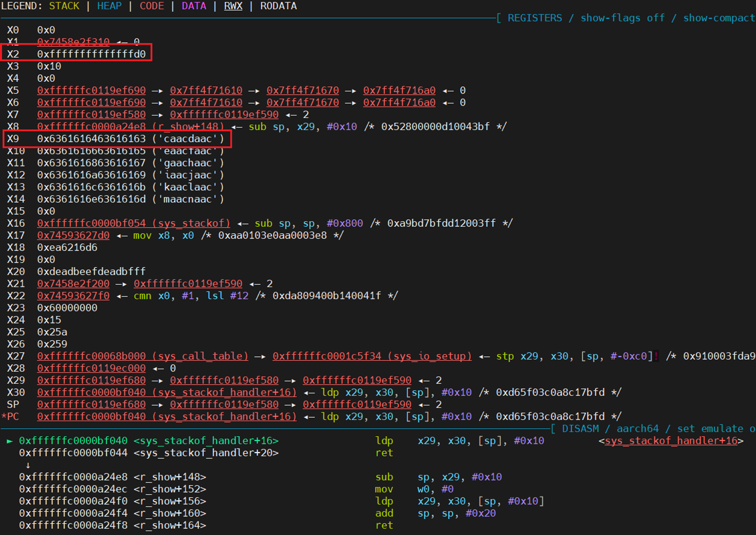The image size is (756, 535).
Task: Click the SP register address 0xffffffc0119ef680
Action: [91, 405]
